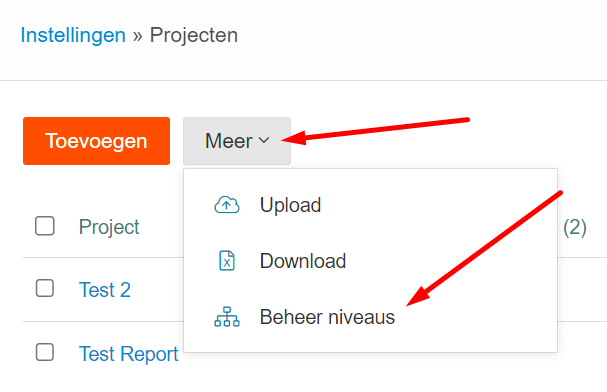Image resolution: width=607 pixels, height=392 pixels.
Task: Collapse the Meer dropdown button
Action: click(237, 141)
